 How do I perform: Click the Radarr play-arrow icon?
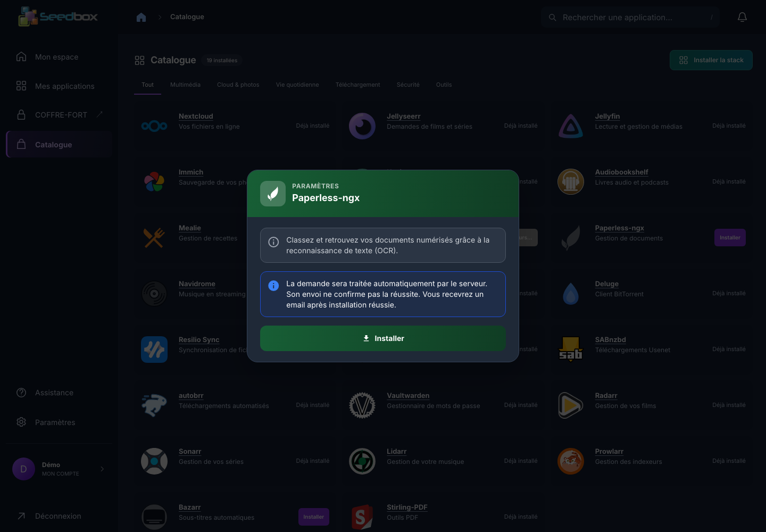pyautogui.click(x=571, y=405)
